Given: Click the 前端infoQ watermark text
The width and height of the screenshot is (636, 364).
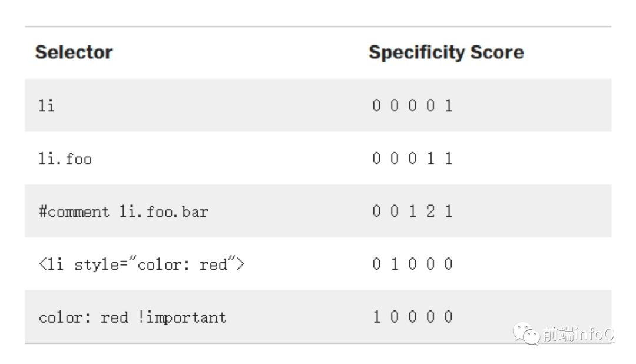Looking at the screenshot, I should coord(578,335).
